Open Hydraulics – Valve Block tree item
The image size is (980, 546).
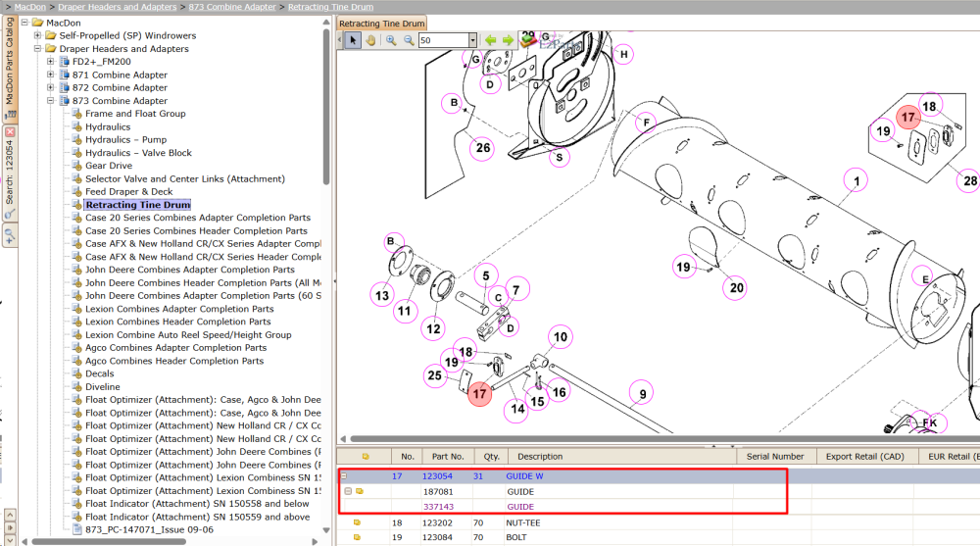pyautogui.click(x=139, y=153)
